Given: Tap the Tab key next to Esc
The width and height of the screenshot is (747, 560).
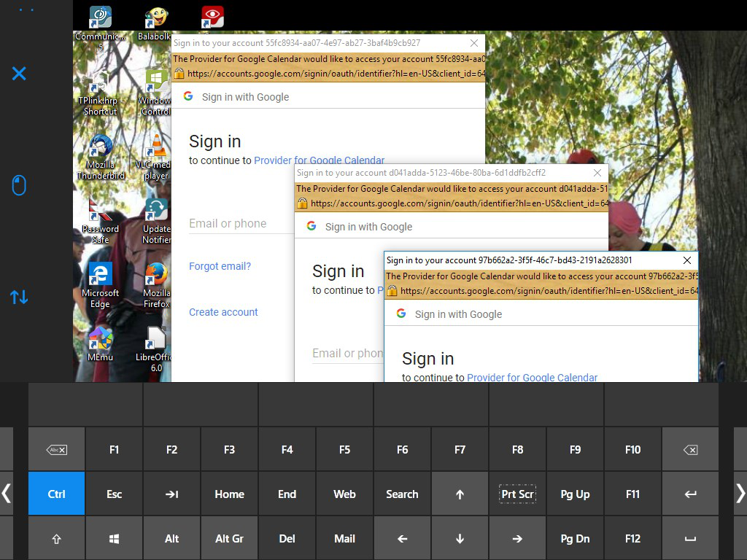Looking at the screenshot, I should point(171,494).
